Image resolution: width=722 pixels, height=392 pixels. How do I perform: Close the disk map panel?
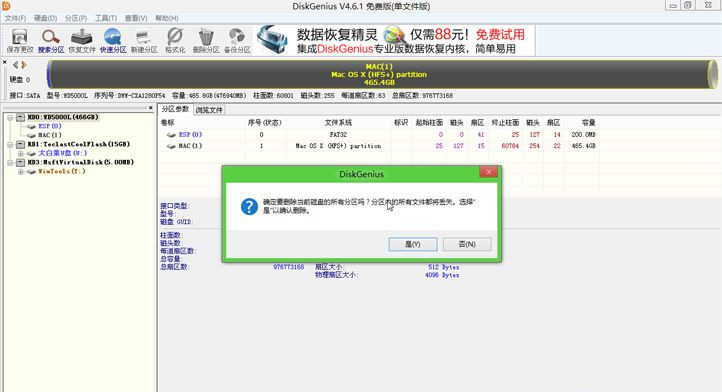5,62
